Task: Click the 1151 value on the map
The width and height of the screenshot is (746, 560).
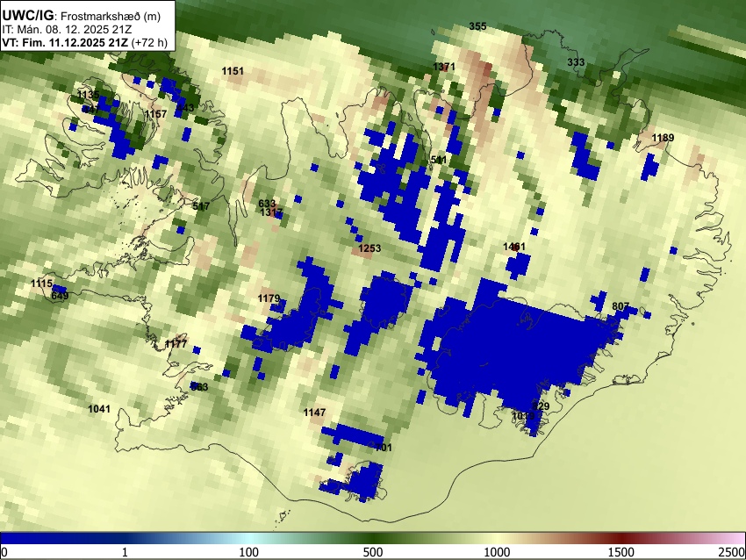Action: (233, 71)
